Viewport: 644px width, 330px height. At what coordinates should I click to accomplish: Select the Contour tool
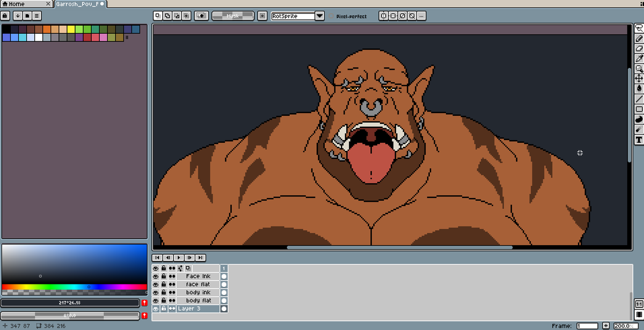tap(639, 119)
